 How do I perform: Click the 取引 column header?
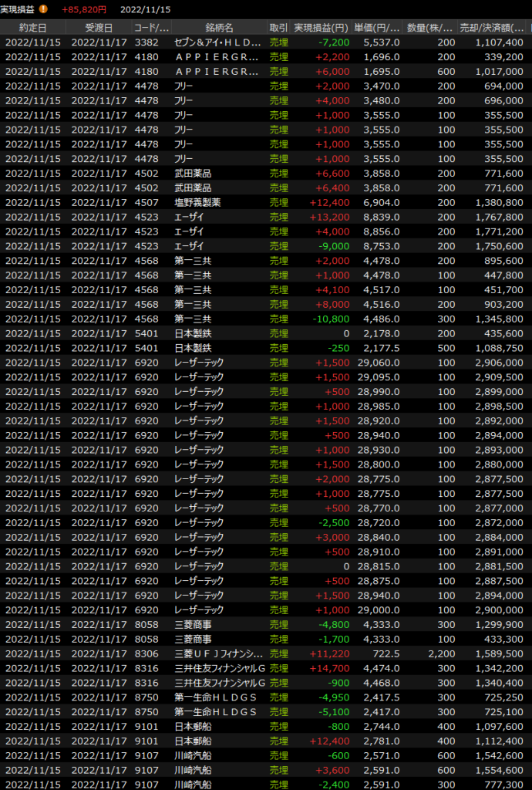278,28
